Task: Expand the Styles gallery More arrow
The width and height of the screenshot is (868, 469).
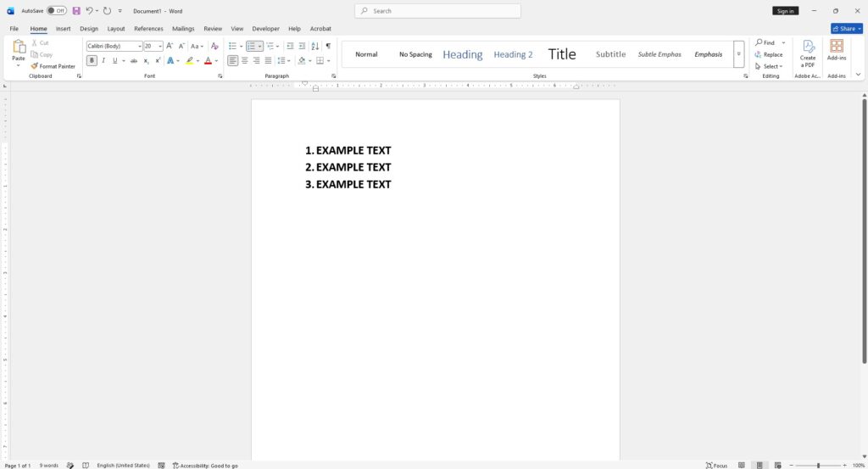Action: [x=738, y=54]
